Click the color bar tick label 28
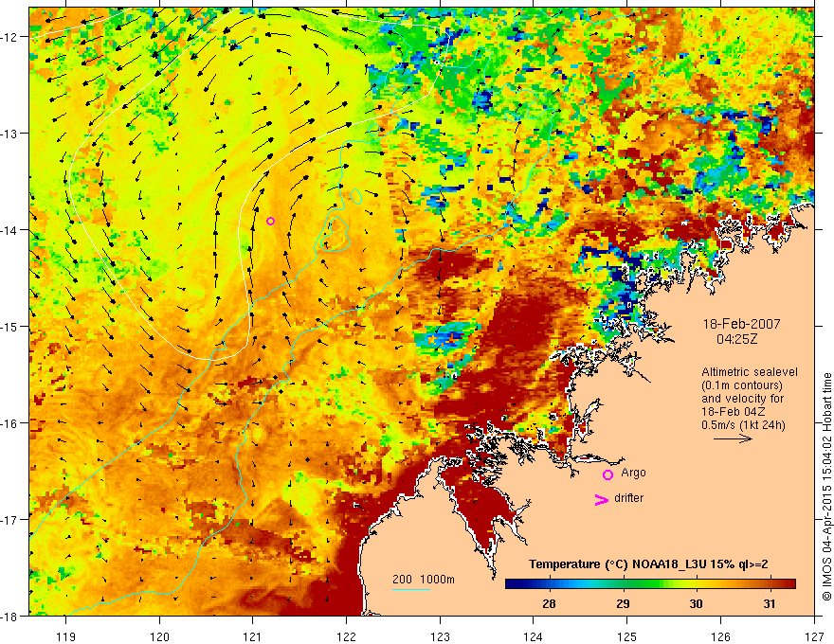Image resolution: width=834 pixels, height=644 pixels. 549,603
